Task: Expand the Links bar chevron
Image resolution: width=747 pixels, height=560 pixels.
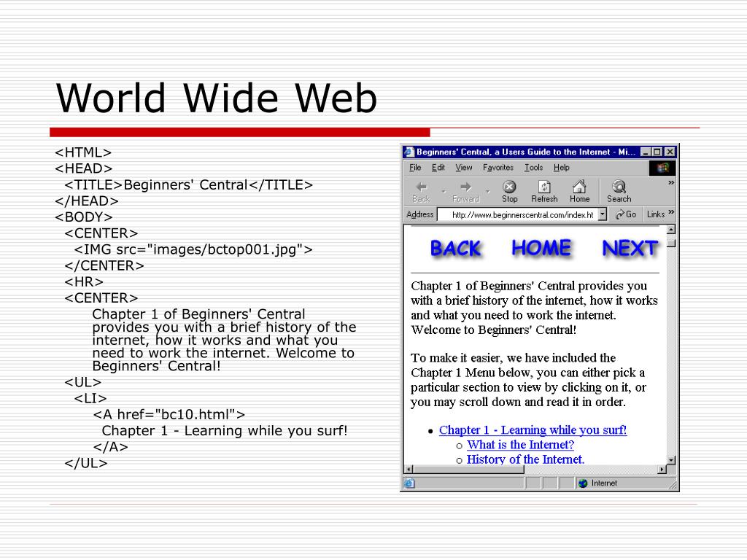Action: pos(671,212)
